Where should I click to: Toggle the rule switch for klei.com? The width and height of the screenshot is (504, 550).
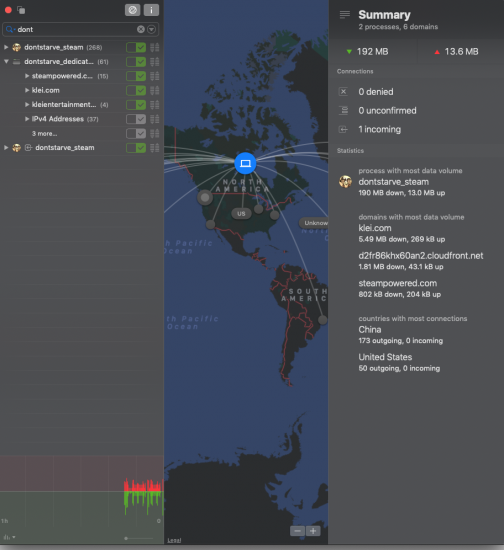coord(136,90)
